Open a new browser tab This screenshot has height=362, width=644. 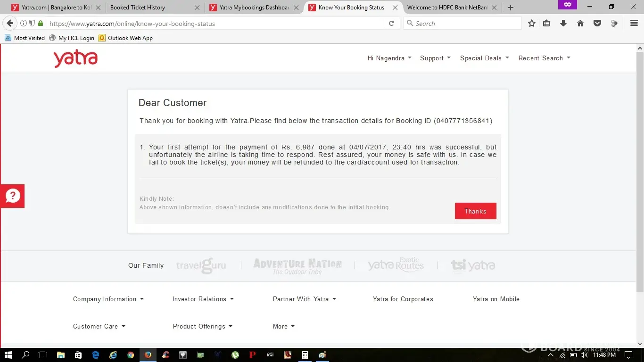point(511,8)
